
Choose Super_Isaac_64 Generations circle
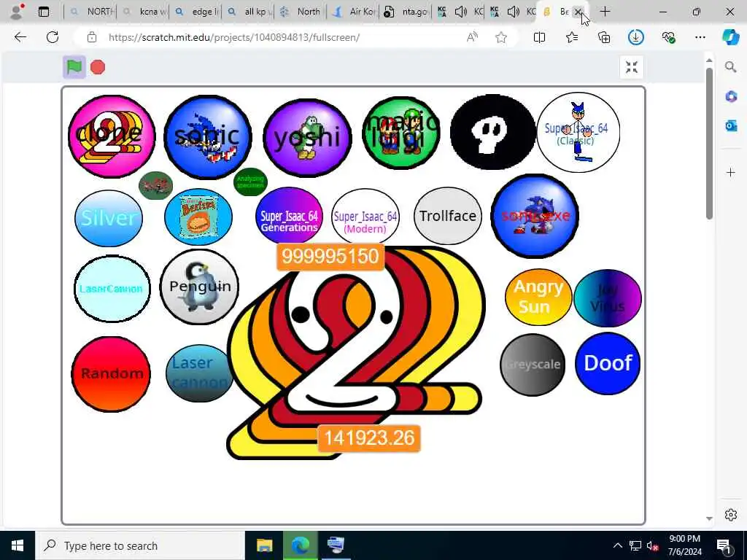click(289, 216)
